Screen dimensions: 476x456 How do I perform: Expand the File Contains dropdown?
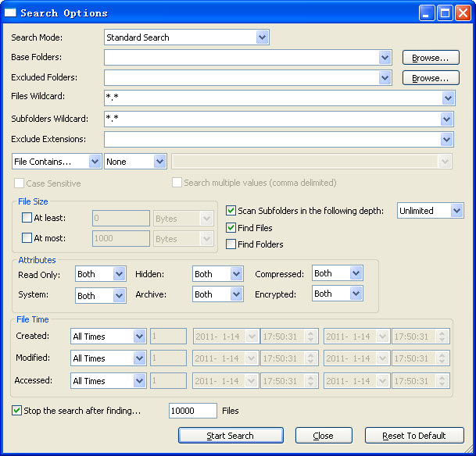tap(95, 161)
